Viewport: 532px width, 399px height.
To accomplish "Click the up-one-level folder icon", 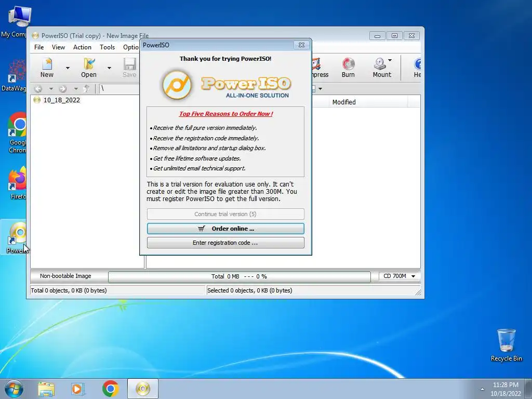I will pos(87,89).
